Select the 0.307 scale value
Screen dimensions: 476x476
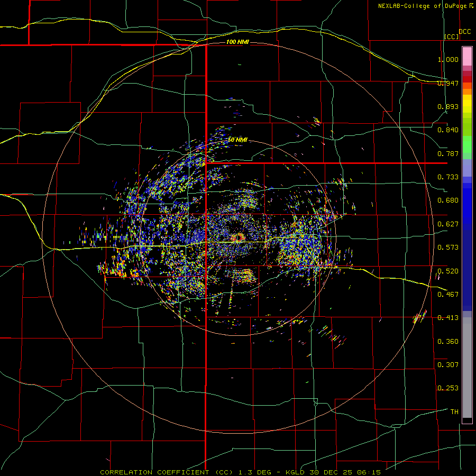448,364
